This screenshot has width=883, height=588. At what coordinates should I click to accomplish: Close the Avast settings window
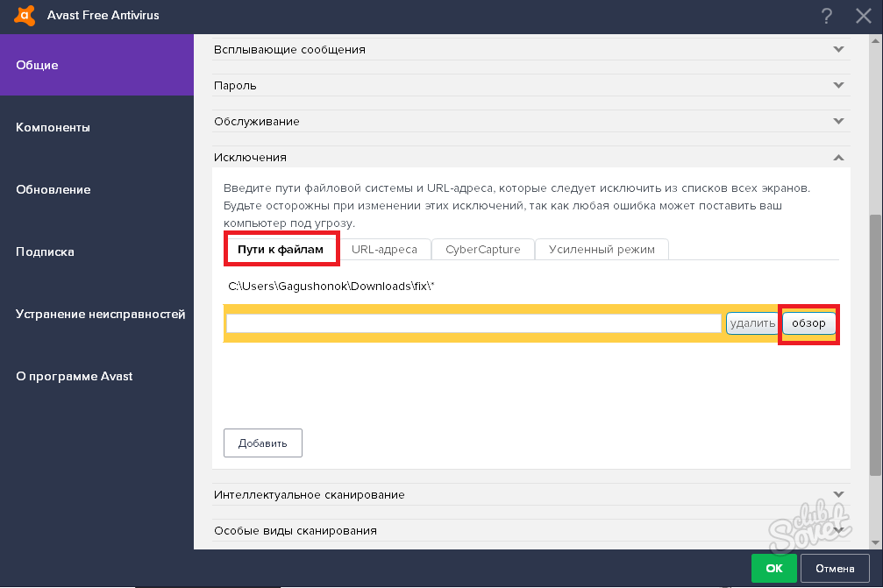tap(863, 16)
